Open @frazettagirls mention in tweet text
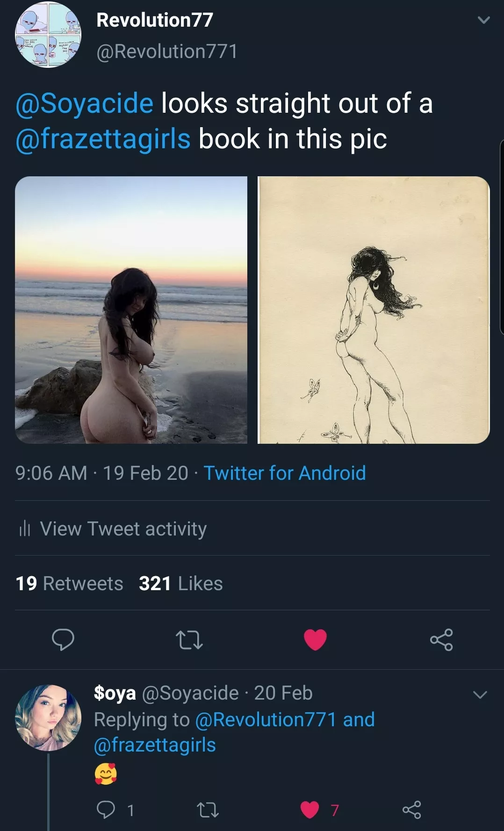This screenshot has width=504, height=831. point(103,139)
